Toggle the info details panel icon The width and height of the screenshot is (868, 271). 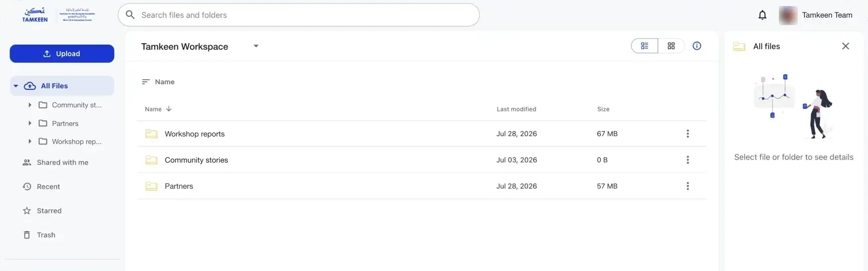coord(697,46)
